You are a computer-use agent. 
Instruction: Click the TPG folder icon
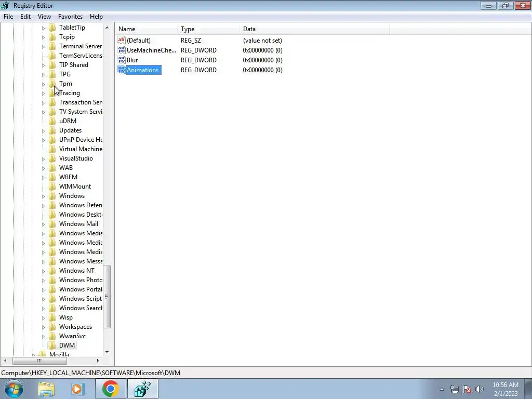click(52, 74)
